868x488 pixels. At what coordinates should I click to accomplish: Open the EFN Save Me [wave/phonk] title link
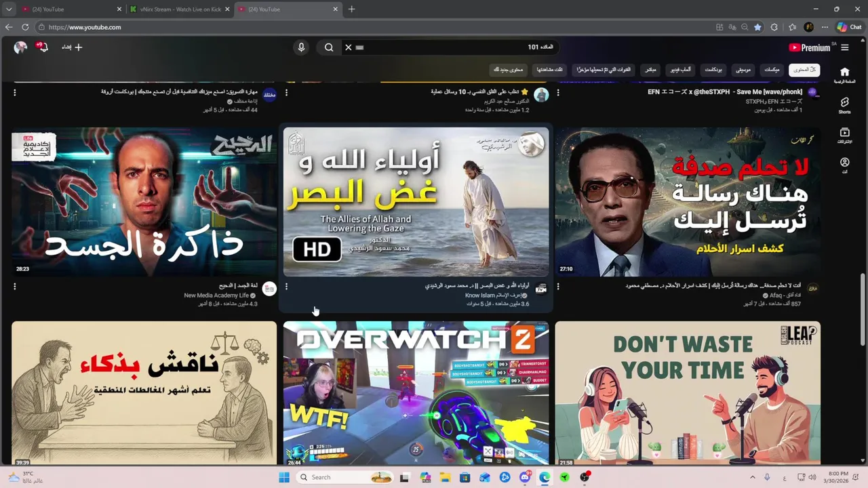(724, 91)
